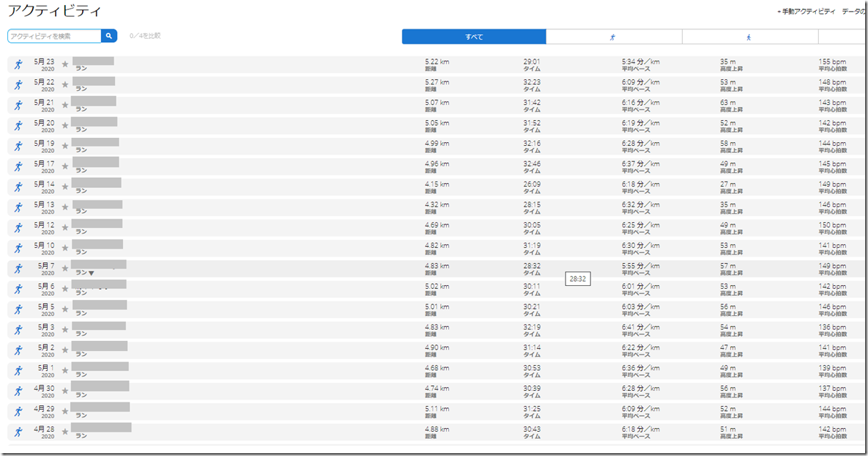Toggle favorite star on 5月 12 activity
The image size is (868, 456).
click(x=65, y=228)
